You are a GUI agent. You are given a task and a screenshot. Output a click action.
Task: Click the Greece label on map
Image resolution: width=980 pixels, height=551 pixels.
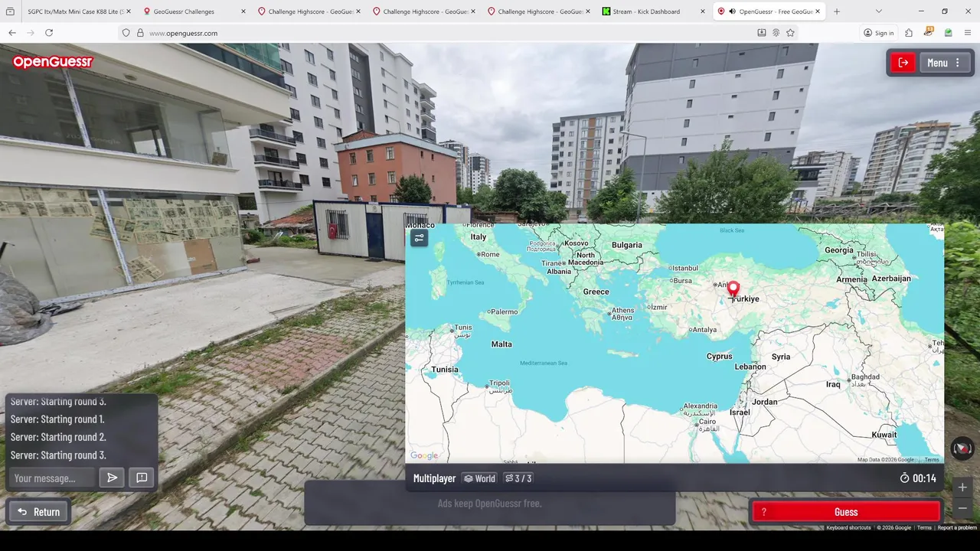[x=596, y=292]
